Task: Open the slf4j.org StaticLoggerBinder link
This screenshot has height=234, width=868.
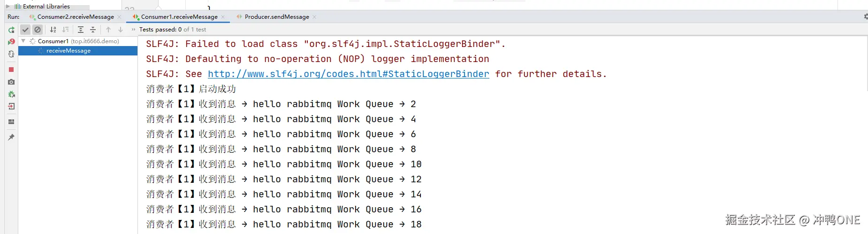Action: coord(348,74)
